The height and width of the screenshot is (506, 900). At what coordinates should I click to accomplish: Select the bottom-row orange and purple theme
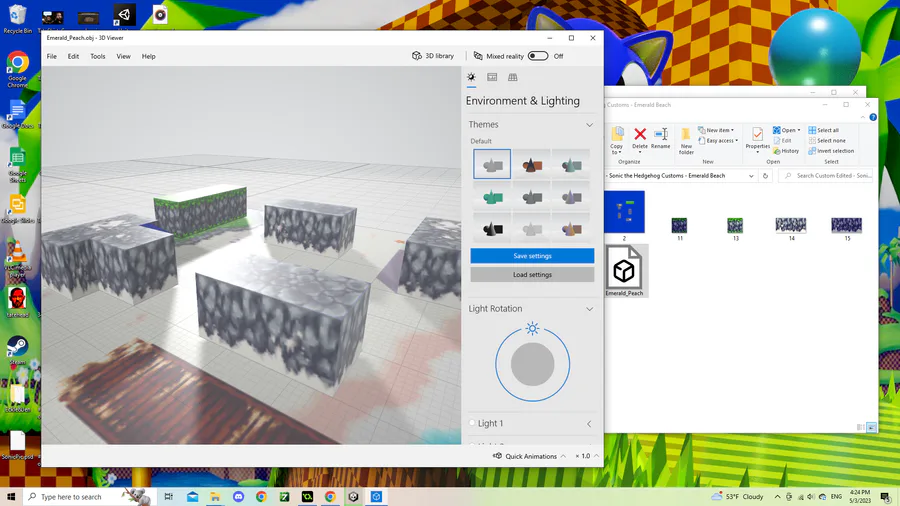[x=571, y=228]
